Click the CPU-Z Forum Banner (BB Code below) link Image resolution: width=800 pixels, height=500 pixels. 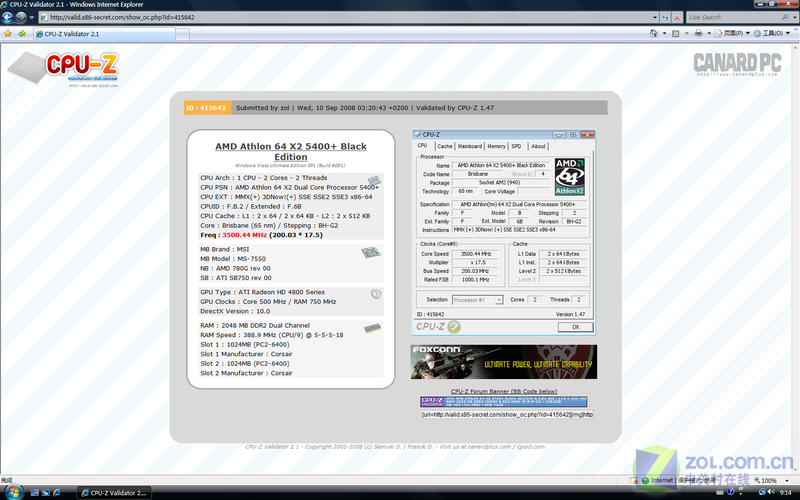(504, 391)
